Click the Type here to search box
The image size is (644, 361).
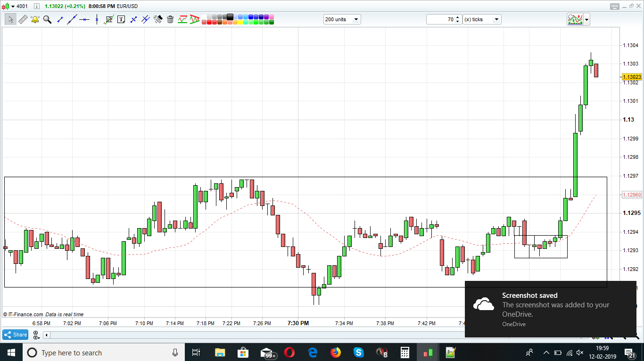[x=104, y=353]
